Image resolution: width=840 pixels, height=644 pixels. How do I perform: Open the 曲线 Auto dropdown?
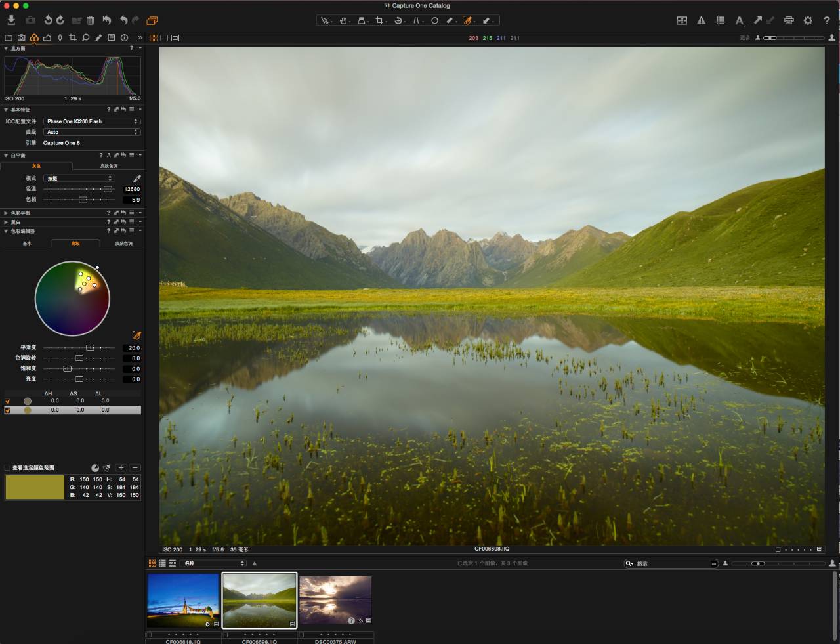(x=92, y=132)
